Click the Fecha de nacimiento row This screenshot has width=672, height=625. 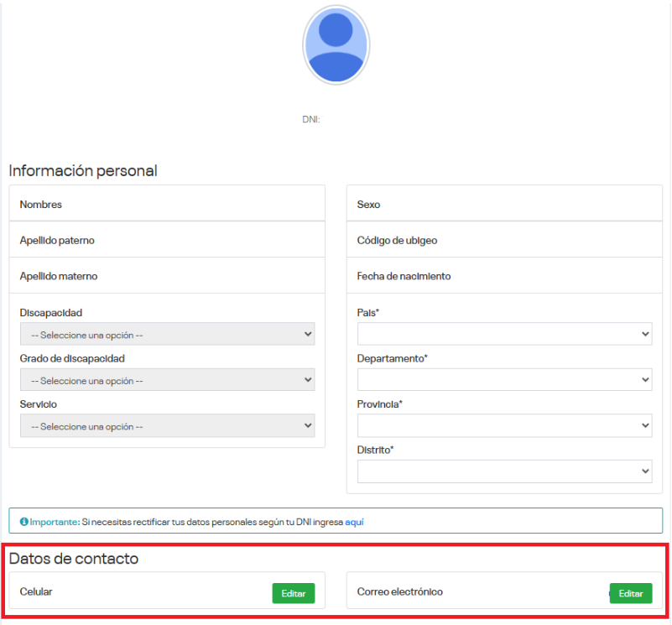[504, 276]
